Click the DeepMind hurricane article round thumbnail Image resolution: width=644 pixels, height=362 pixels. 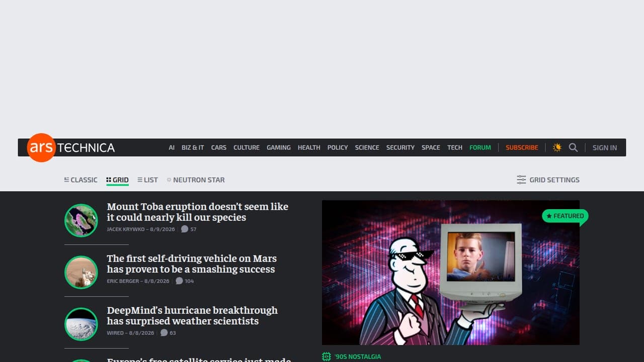point(81,324)
